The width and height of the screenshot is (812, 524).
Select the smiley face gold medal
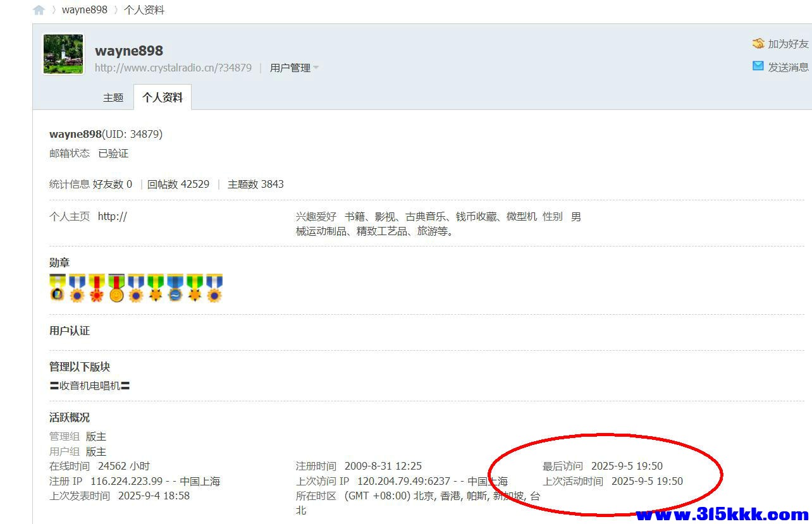click(116, 288)
